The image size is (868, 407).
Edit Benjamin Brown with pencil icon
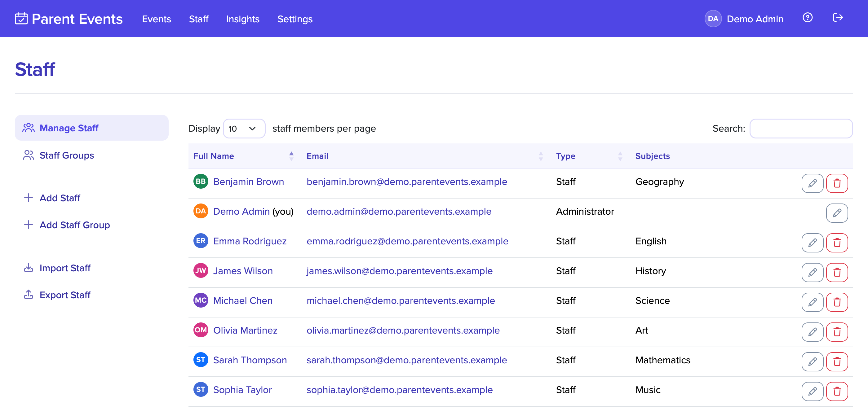(x=812, y=183)
